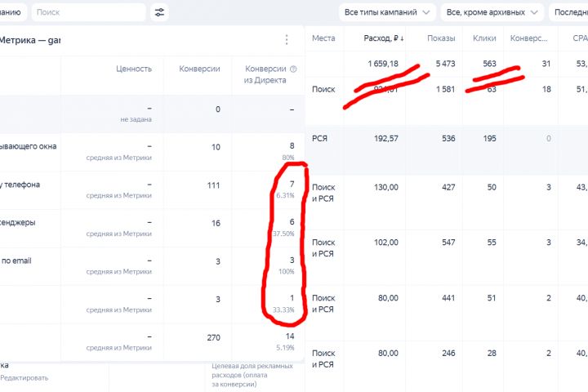Screen dimensions: 588x392
Task: Open the Все типы кампаний dropdown
Action: pyautogui.click(x=386, y=12)
